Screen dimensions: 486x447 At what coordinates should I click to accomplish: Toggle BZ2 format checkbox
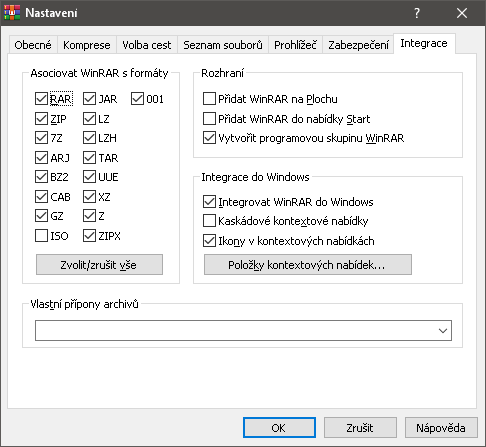click(41, 177)
